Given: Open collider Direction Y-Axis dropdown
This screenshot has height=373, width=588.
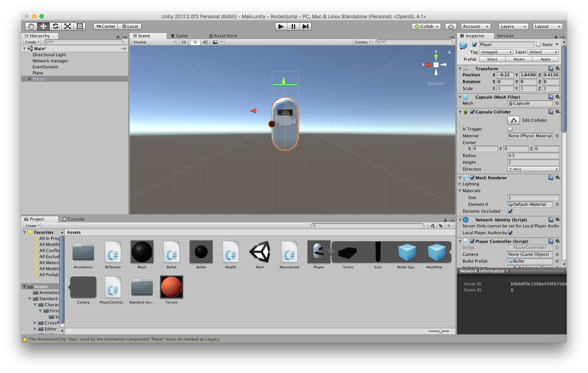Looking at the screenshot, I should point(533,169).
